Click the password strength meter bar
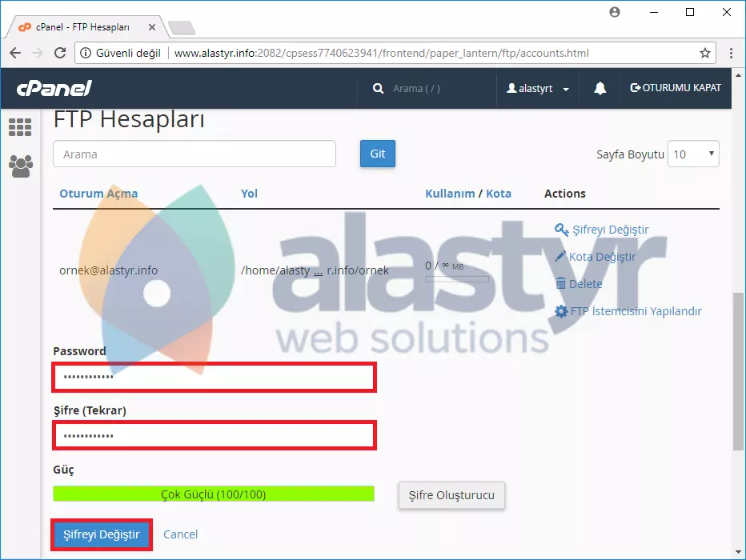 pos(214,494)
